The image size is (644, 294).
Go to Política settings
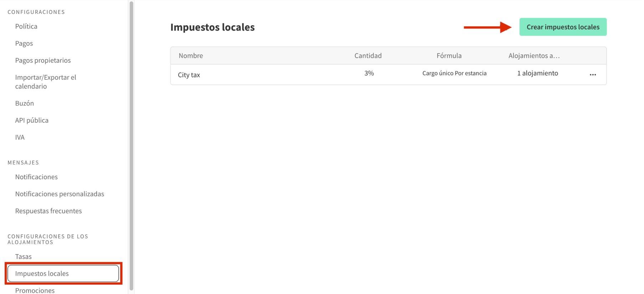tap(26, 26)
